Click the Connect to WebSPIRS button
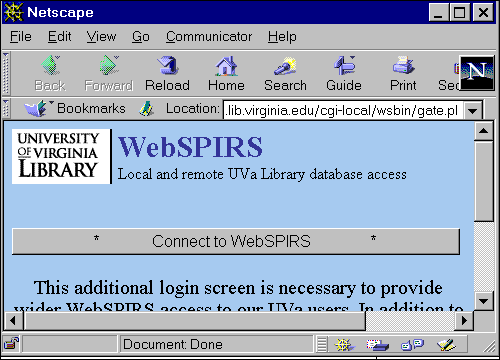Viewport: 500px width, 360px height. click(x=236, y=241)
